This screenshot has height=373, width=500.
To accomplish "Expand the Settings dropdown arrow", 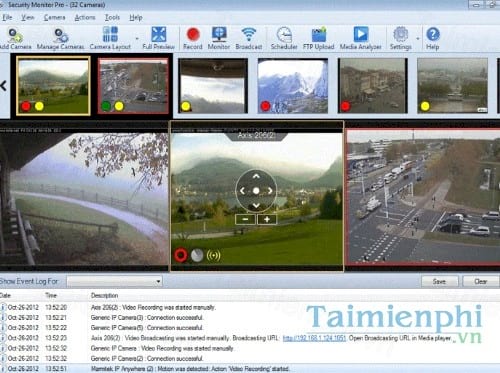I will 418,39.
